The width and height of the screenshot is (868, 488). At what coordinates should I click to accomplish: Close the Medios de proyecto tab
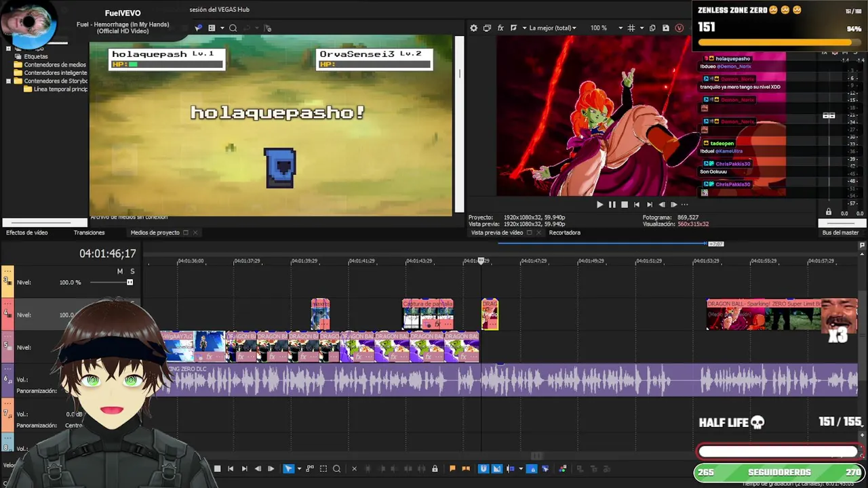195,232
